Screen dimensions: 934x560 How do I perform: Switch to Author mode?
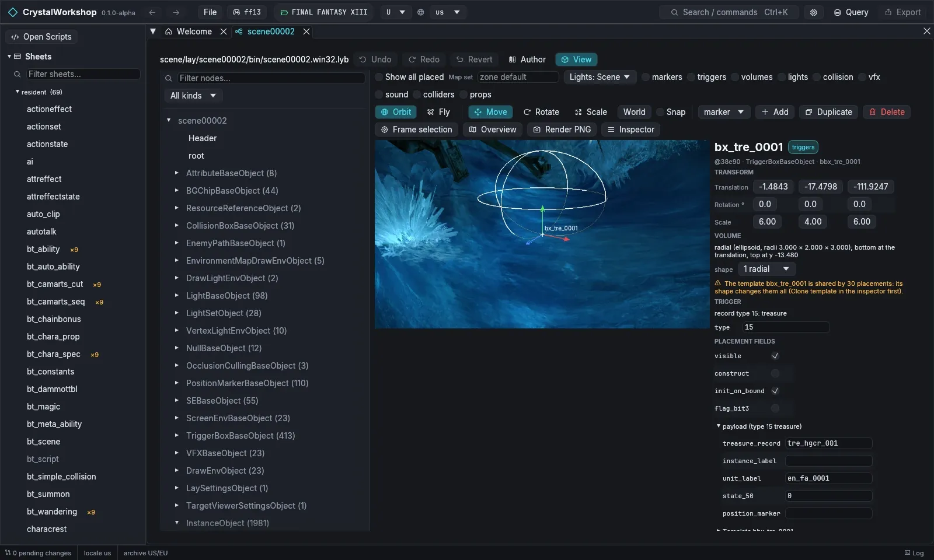click(x=527, y=60)
